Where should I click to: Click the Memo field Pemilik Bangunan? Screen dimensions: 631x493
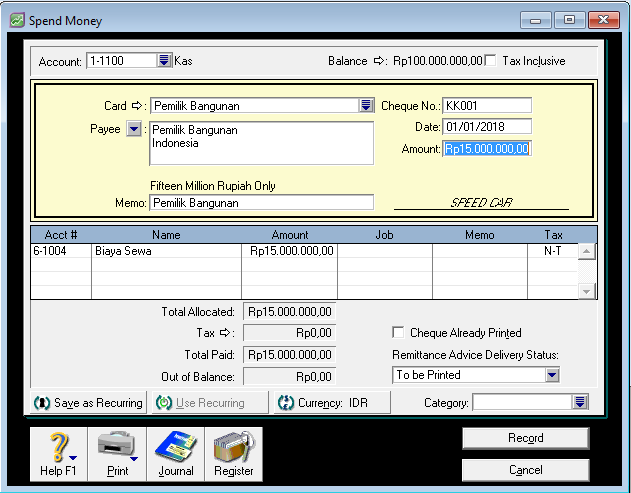pos(262,203)
